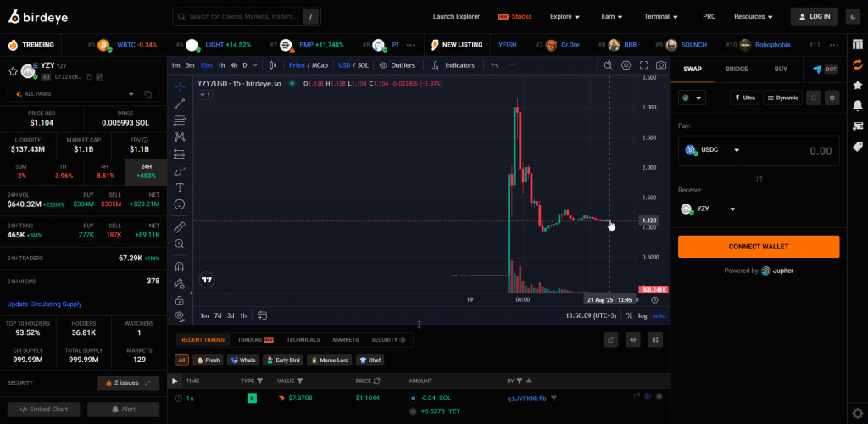Take a chart snapshot with camera icon
The width and height of the screenshot is (868, 424).
[661, 65]
